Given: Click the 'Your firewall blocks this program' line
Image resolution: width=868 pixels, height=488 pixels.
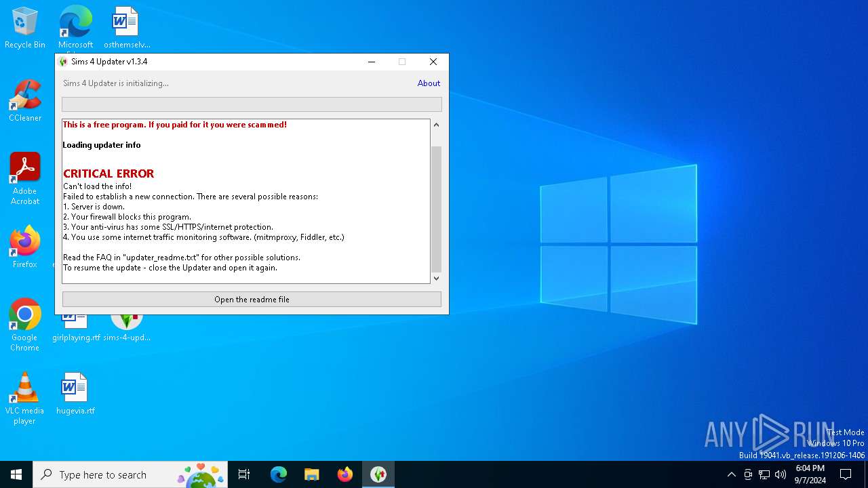Looking at the screenshot, I should pyautogui.click(x=127, y=217).
